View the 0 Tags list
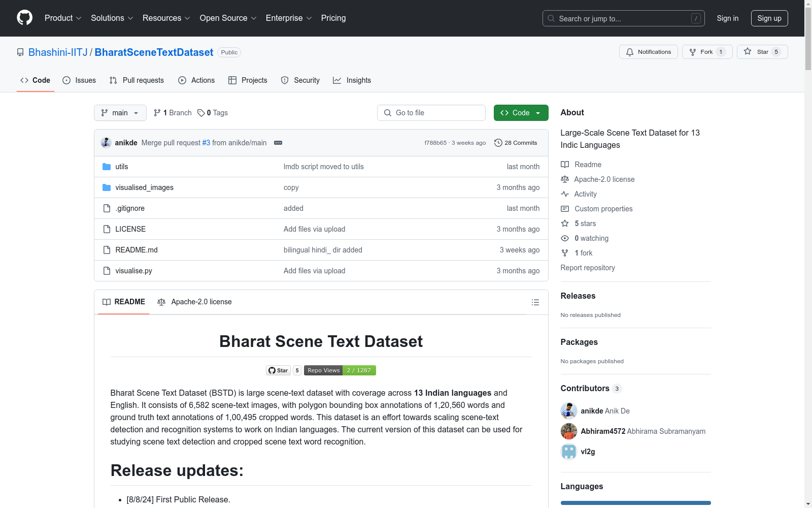Image resolution: width=812 pixels, height=508 pixels. click(x=213, y=113)
